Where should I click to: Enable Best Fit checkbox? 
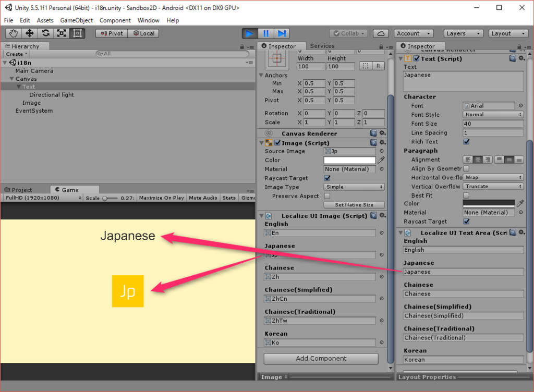coord(466,195)
